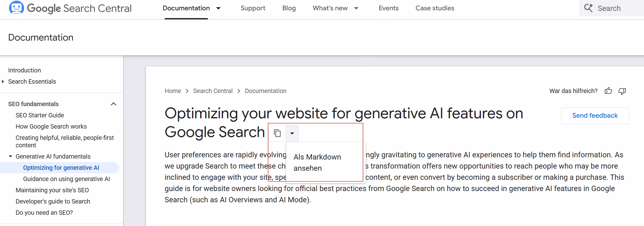Click the Google Search Central title text

79,8
